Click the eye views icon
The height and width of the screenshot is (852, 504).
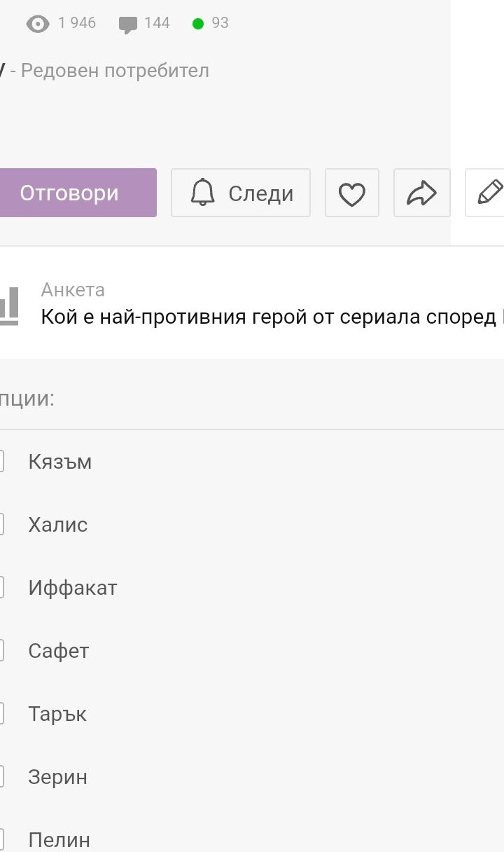pos(38,25)
